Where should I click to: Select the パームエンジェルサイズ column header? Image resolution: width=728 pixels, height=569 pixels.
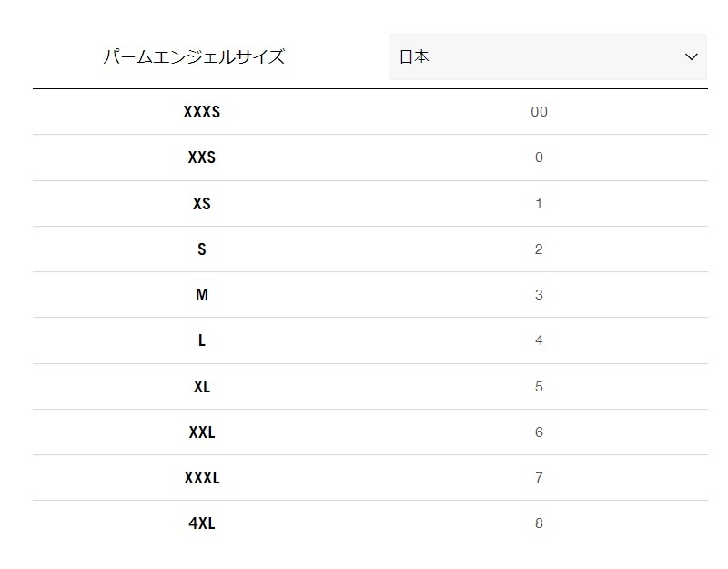tap(194, 56)
